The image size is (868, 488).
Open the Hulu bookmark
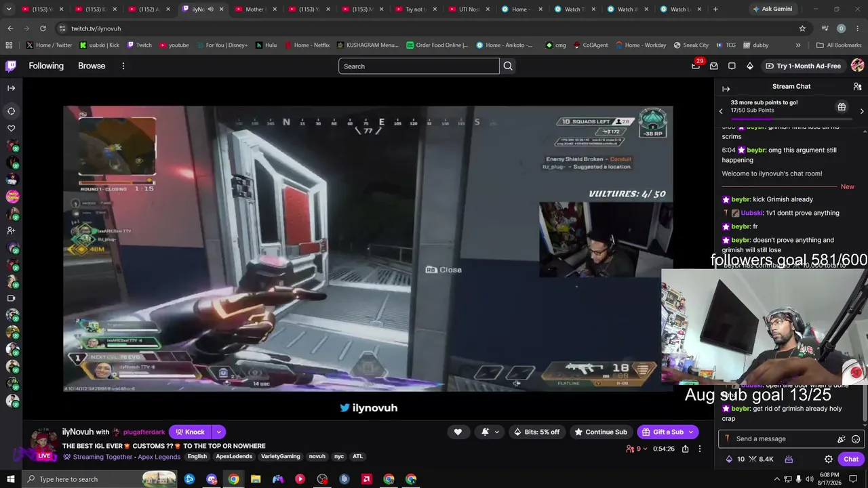pyautogui.click(x=267, y=45)
